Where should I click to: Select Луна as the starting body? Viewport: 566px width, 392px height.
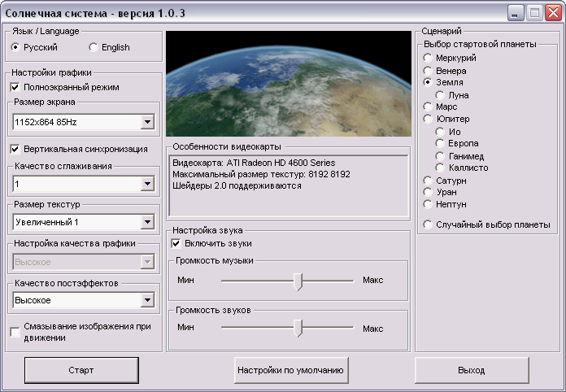[x=440, y=95]
